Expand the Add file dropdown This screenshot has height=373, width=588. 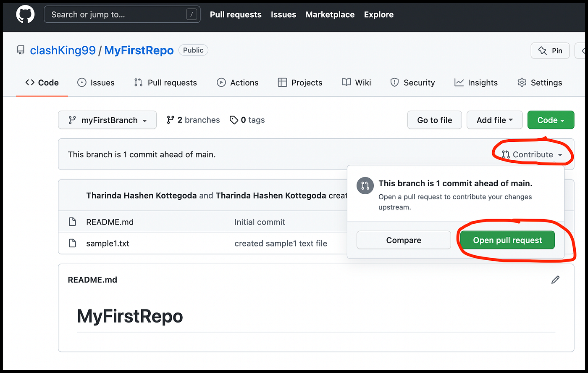tap(495, 120)
